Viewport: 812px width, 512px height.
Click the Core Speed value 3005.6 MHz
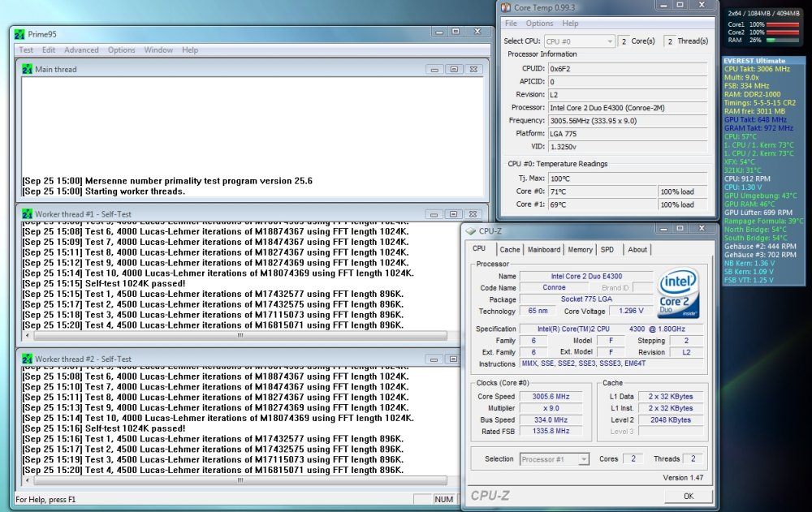click(x=551, y=397)
